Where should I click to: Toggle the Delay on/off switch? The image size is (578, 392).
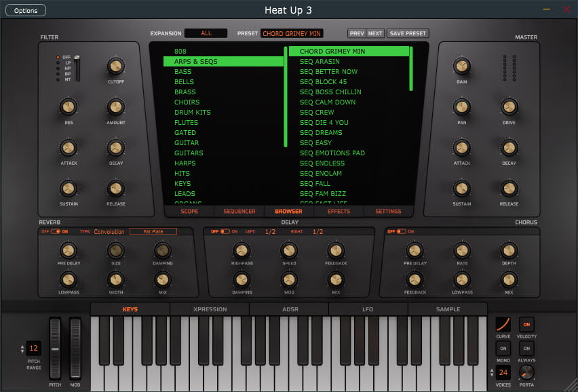(x=225, y=231)
